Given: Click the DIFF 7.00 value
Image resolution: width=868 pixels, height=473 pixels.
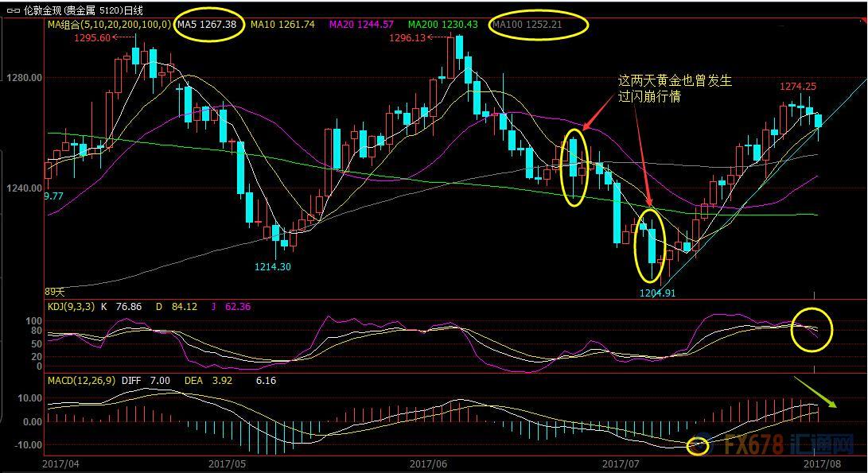Looking at the screenshot, I should point(146,381).
